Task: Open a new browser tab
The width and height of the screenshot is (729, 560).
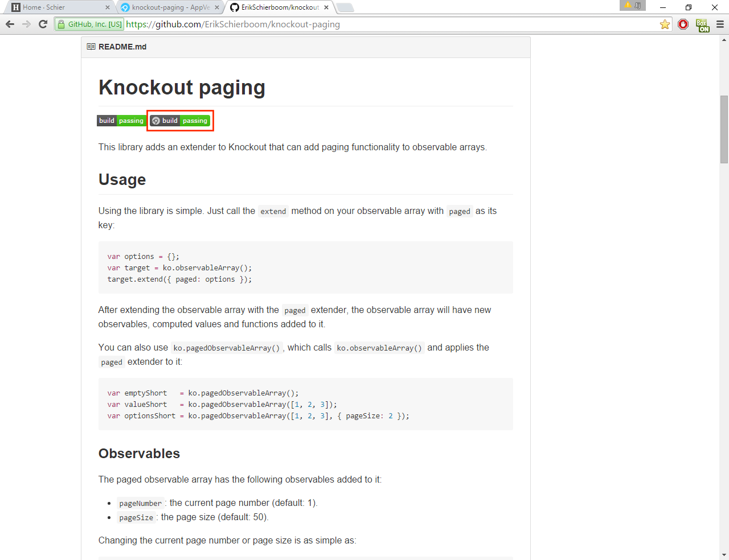Action: [345, 7]
